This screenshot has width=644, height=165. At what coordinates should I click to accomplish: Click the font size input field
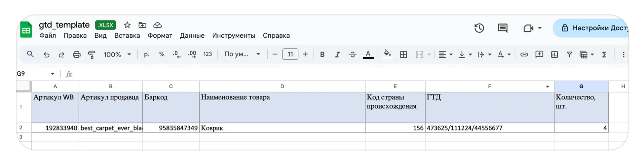coord(290,54)
